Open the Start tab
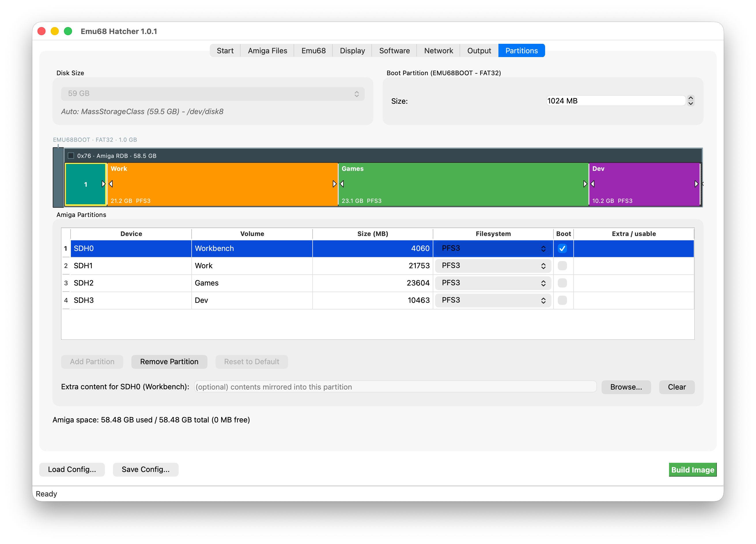The width and height of the screenshot is (756, 544). point(225,51)
